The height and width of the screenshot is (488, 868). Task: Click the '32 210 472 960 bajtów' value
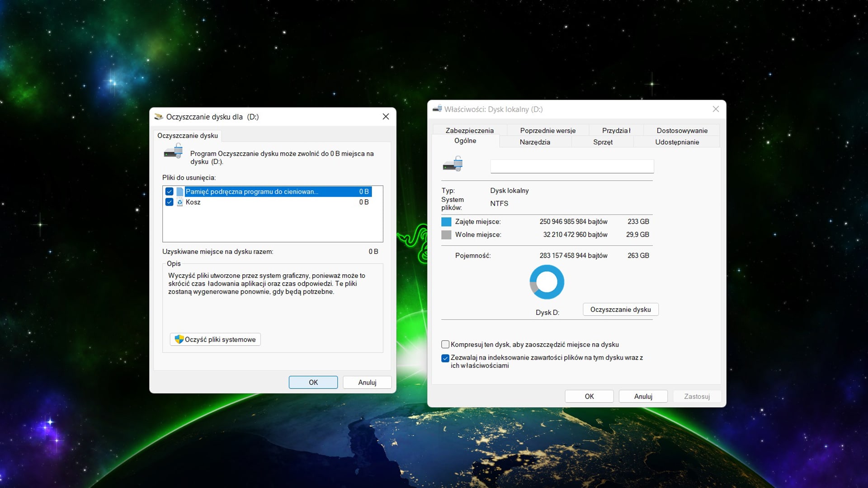point(575,235)
